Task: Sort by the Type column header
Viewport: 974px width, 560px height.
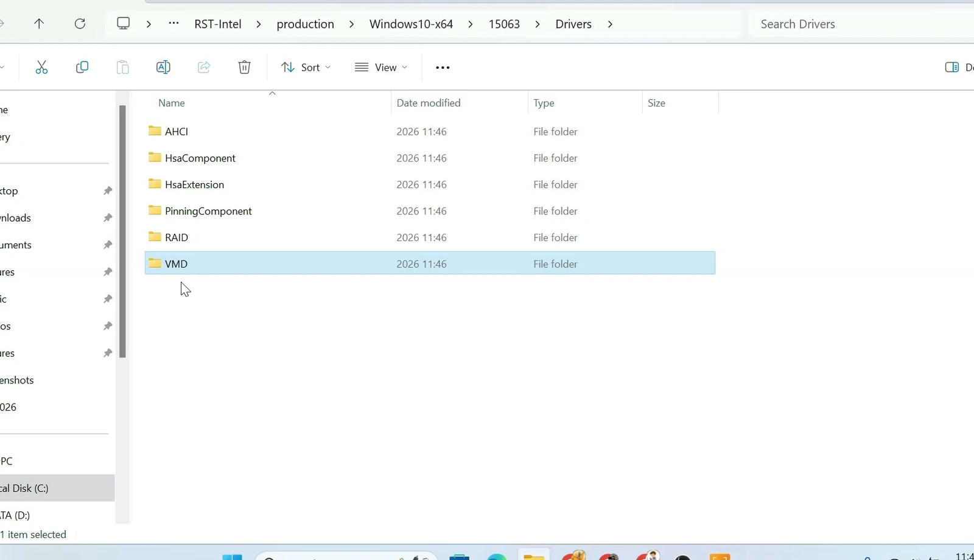Action: (x=544, y=103)
